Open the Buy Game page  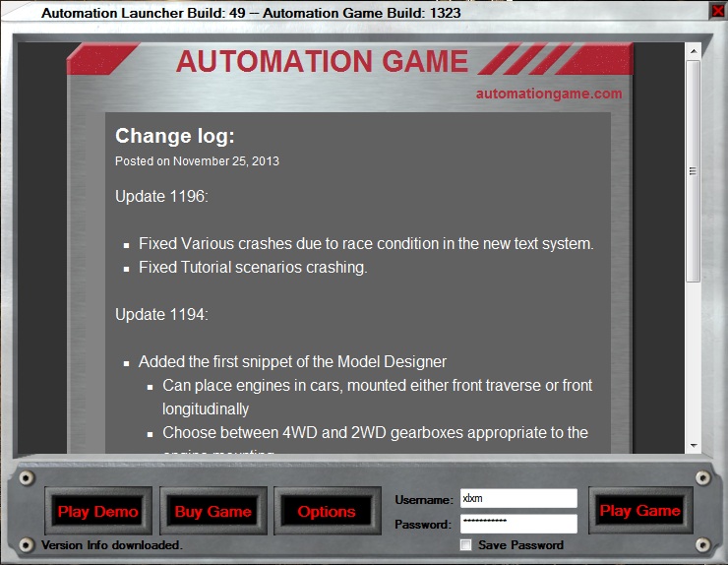(x=213, y=511)
